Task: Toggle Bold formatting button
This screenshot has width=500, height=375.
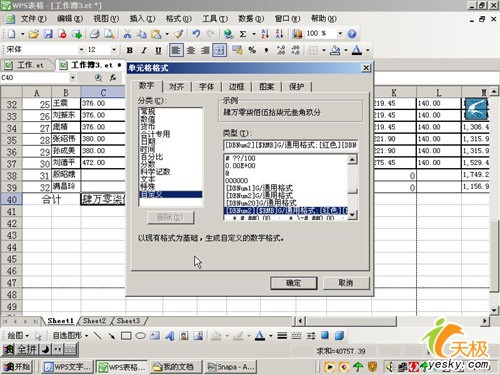Action: pos(130,50)
